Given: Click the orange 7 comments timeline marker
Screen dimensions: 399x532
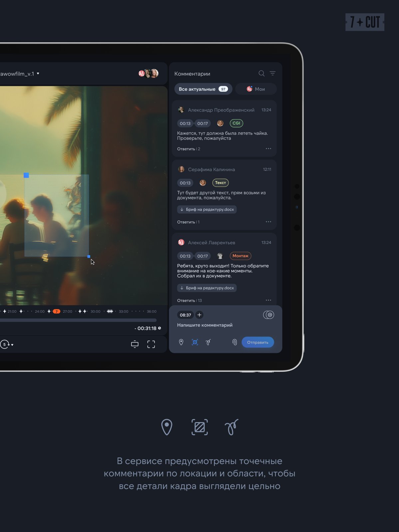Looking at the screenshot, I should pos(57,312).
